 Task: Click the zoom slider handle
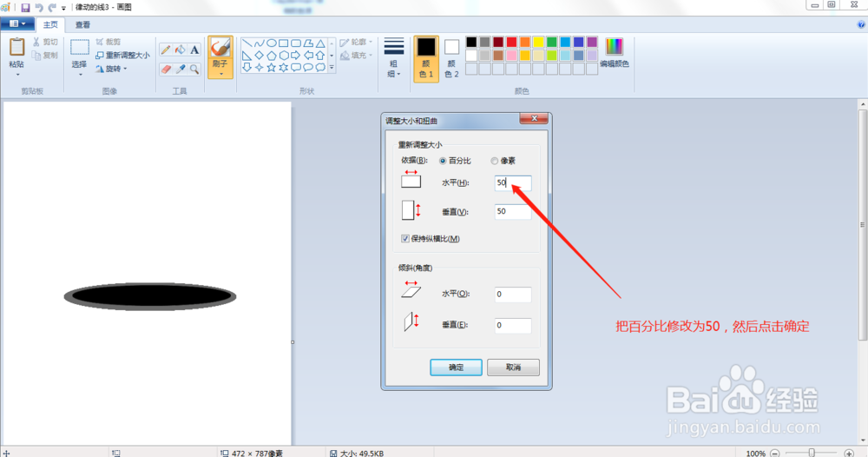(812, 453)
